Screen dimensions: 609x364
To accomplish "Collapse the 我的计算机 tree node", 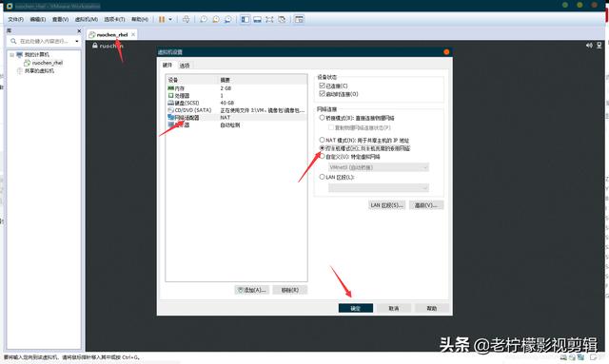I will (12, 55).
